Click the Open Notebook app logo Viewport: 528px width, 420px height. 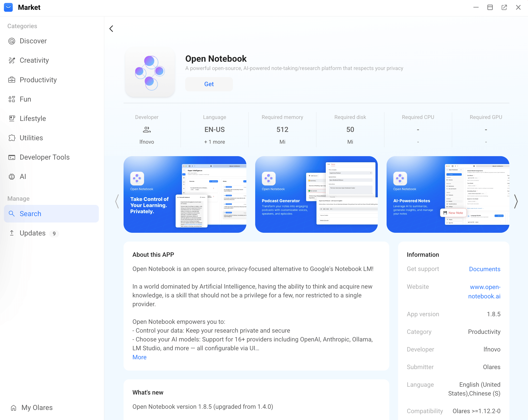point(150,72)
